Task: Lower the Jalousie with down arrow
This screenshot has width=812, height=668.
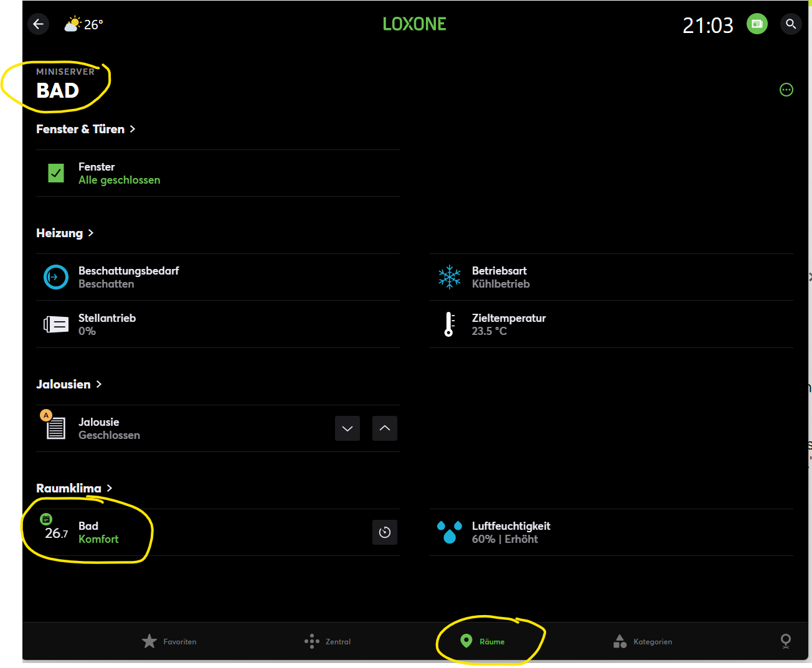Action: [x=347, y=428]
